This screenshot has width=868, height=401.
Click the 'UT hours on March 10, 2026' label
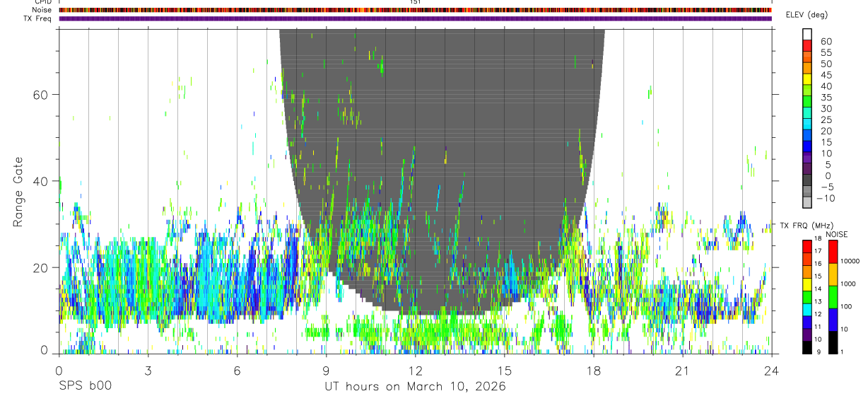[x=415, y=386]
